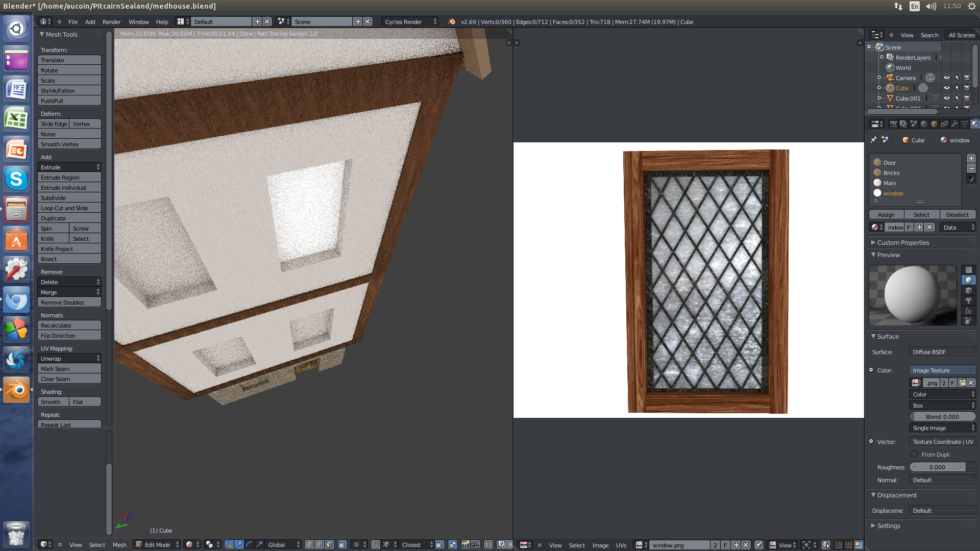
Task: Enable face selection mode icon in 3D view
Action: point(329,544)
